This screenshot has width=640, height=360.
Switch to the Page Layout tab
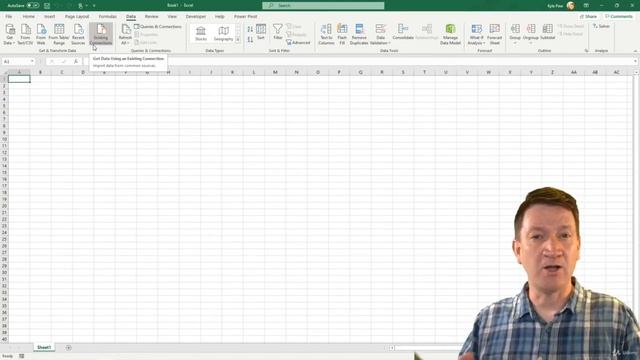point(77,16)
